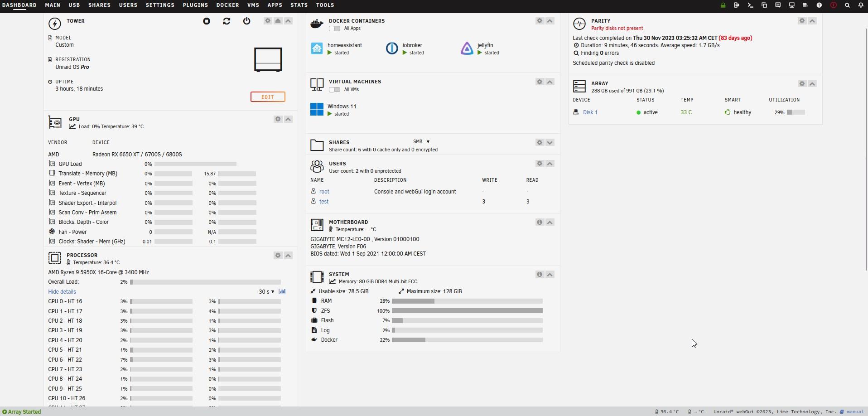Click the Array Started status text
868x416 pixels.
24,412
